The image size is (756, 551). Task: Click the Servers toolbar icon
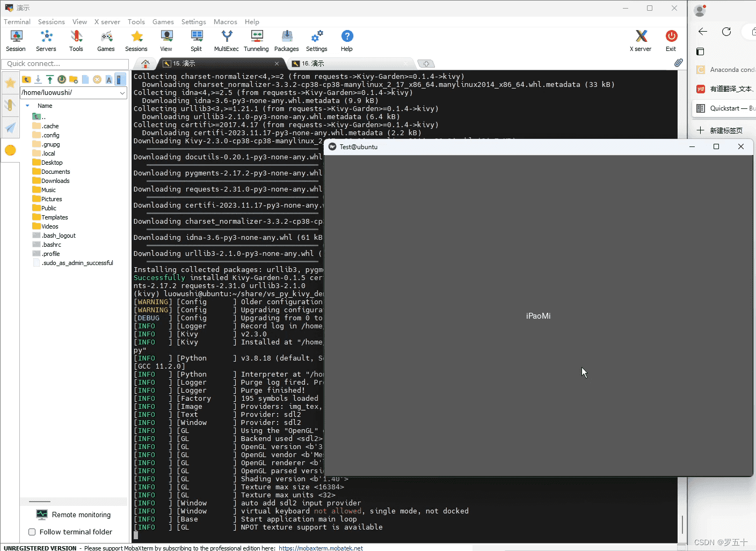(x=46, y=41)
